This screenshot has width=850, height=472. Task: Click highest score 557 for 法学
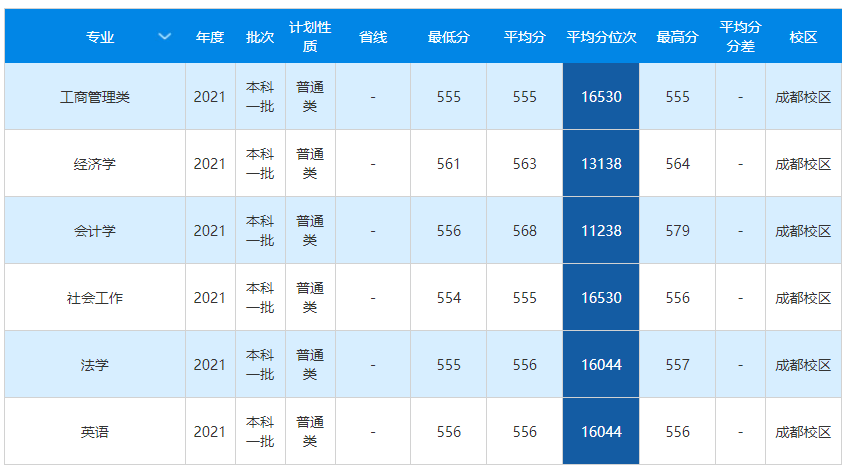(x=678, y=365)
